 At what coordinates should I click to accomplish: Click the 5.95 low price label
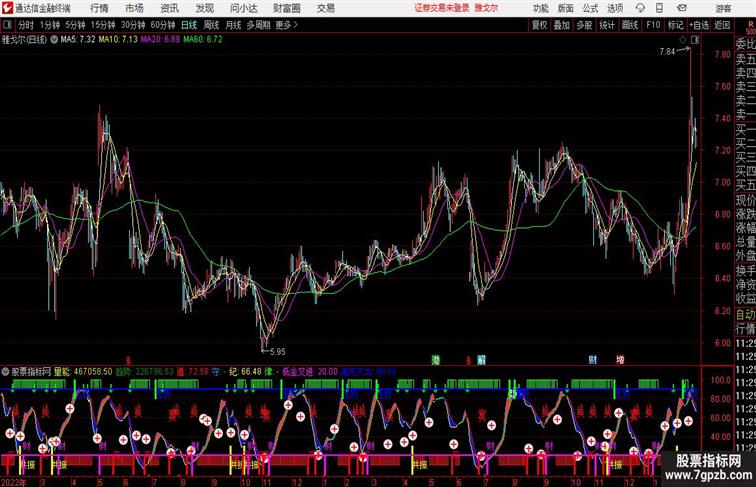(277, 352)
